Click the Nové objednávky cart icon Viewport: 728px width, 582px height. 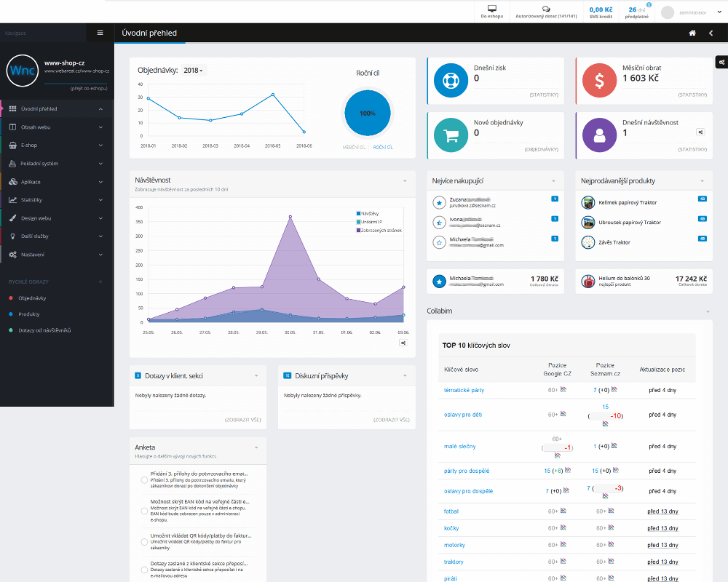(451, 135)
